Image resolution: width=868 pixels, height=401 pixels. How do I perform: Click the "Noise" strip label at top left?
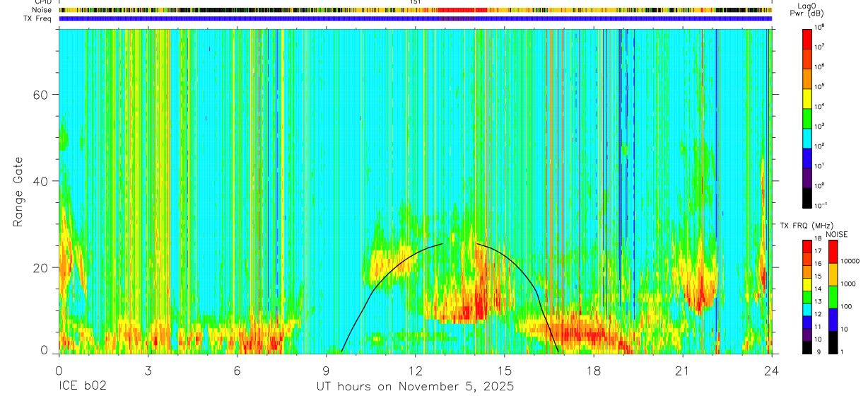[x=42, y=11]
